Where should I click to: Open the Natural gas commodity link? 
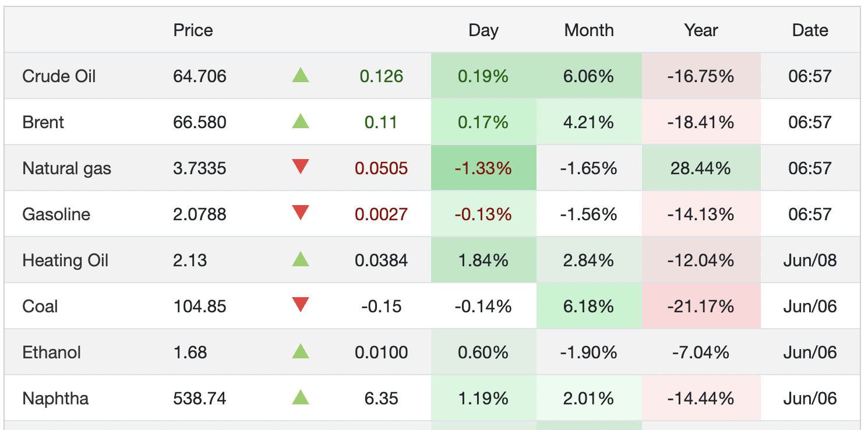click(66, 168)
